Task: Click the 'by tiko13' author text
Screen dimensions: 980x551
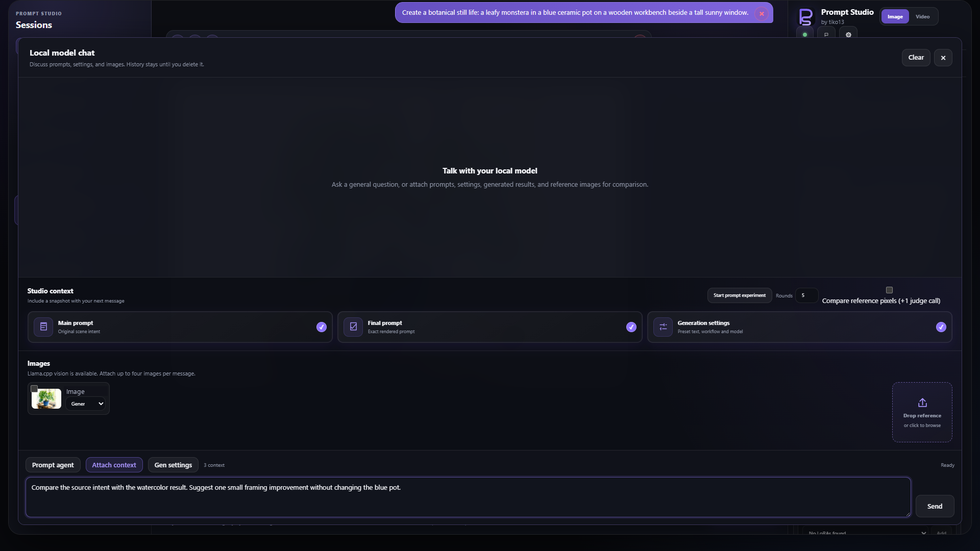Action: [x=832, y=22]
